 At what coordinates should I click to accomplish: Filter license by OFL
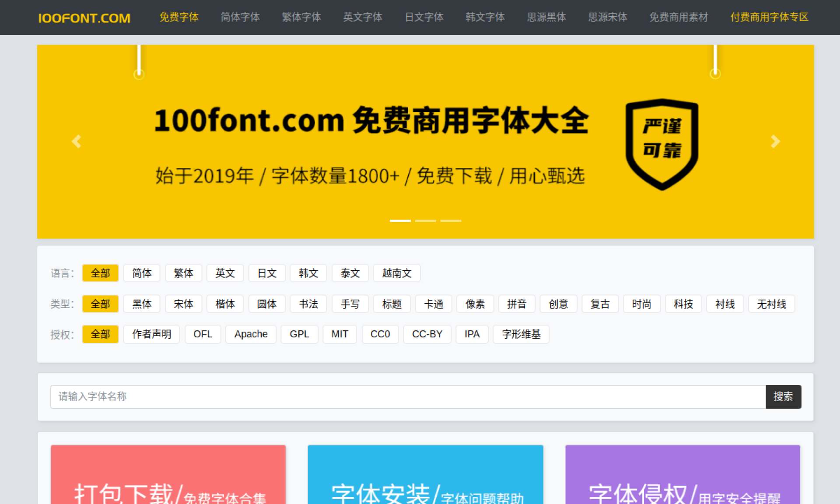tap(203, 334)
